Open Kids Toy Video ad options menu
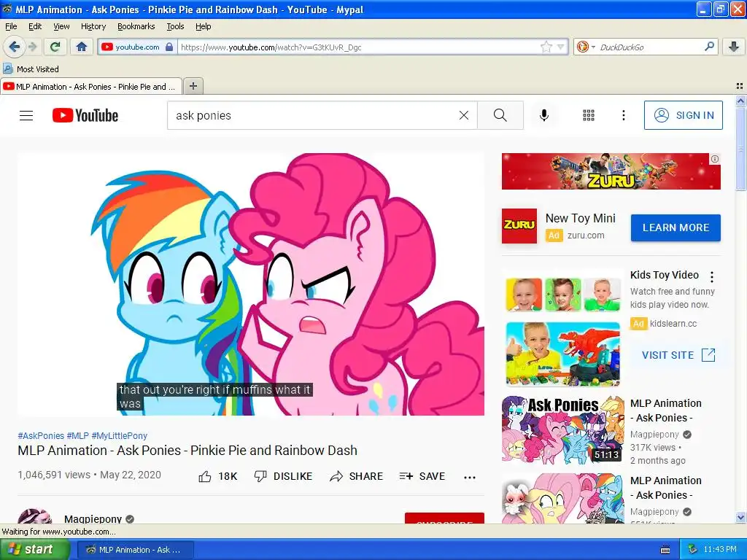This screenshot has height=560, width=747. pyautogui.click(x=712, y=276)
